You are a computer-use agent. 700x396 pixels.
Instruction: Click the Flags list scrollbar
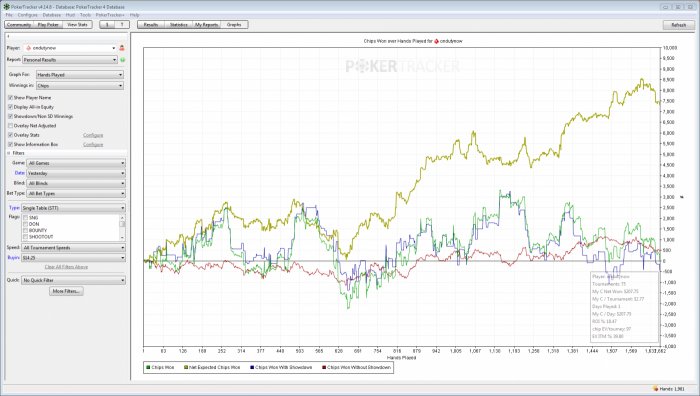(122, 227)
